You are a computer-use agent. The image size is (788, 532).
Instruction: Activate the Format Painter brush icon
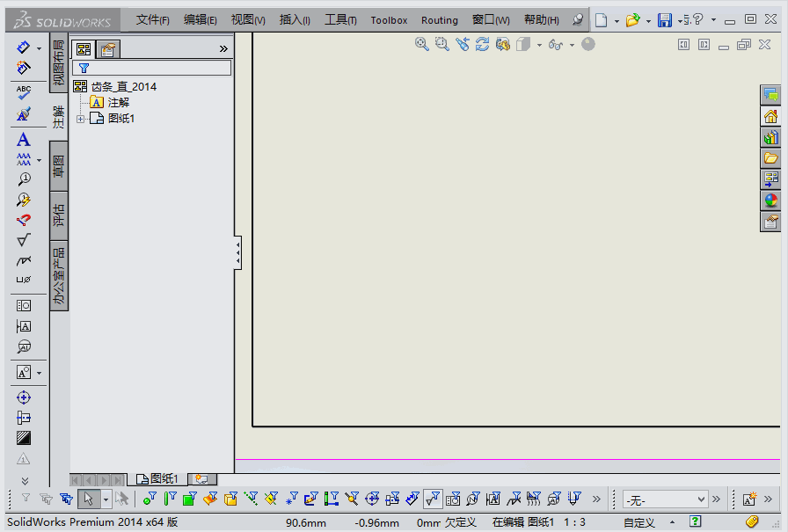tap(23, 114)
